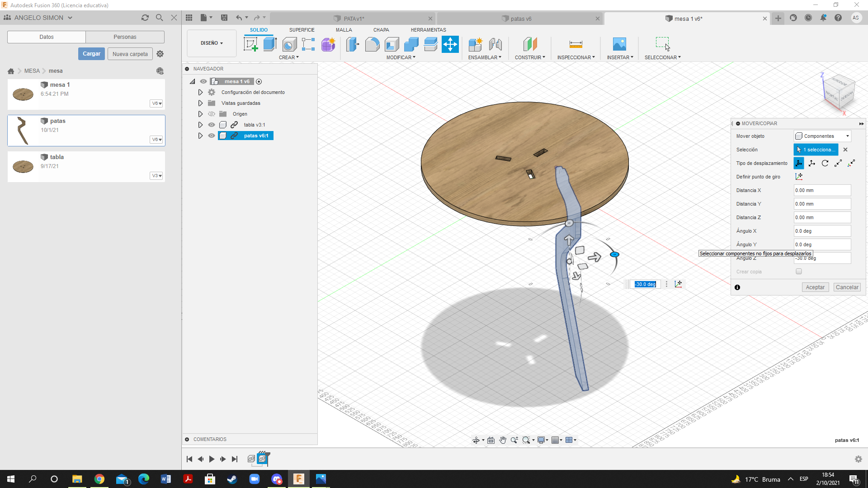Open the Orbit navigation tool

[x=476, y=440]
